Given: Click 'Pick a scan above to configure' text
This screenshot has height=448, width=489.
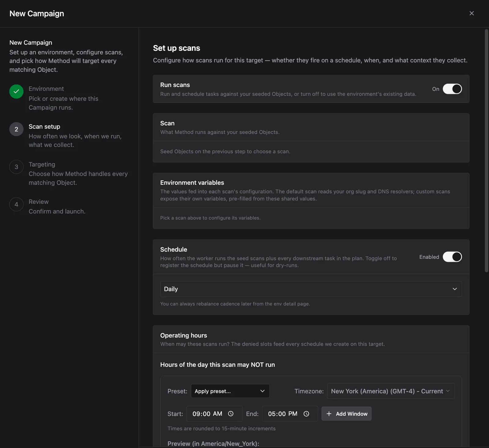Looking at the screenshot, I should tap(210, 218).
